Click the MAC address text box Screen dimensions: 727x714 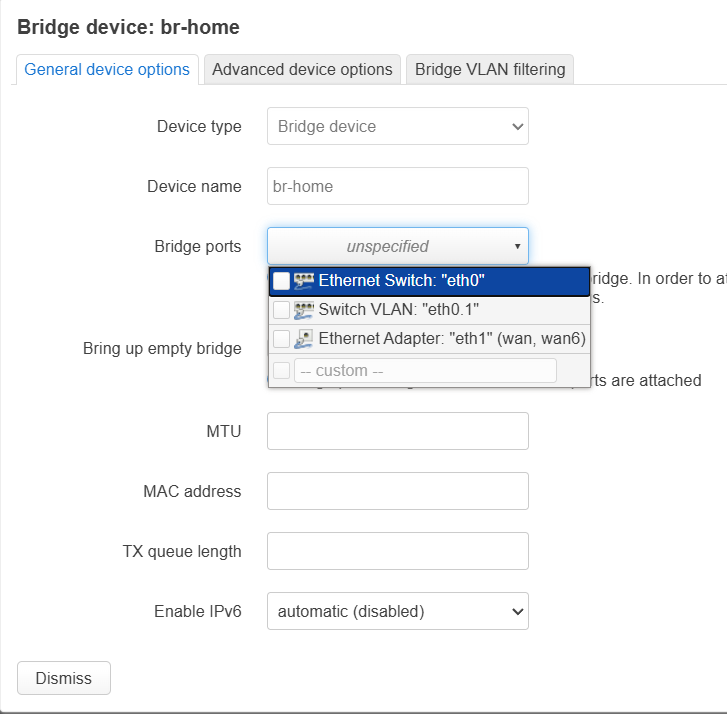coord(398,491)
